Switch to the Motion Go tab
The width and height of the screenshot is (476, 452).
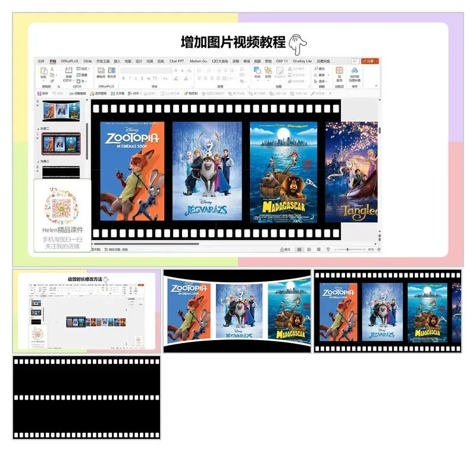[198, 61]
